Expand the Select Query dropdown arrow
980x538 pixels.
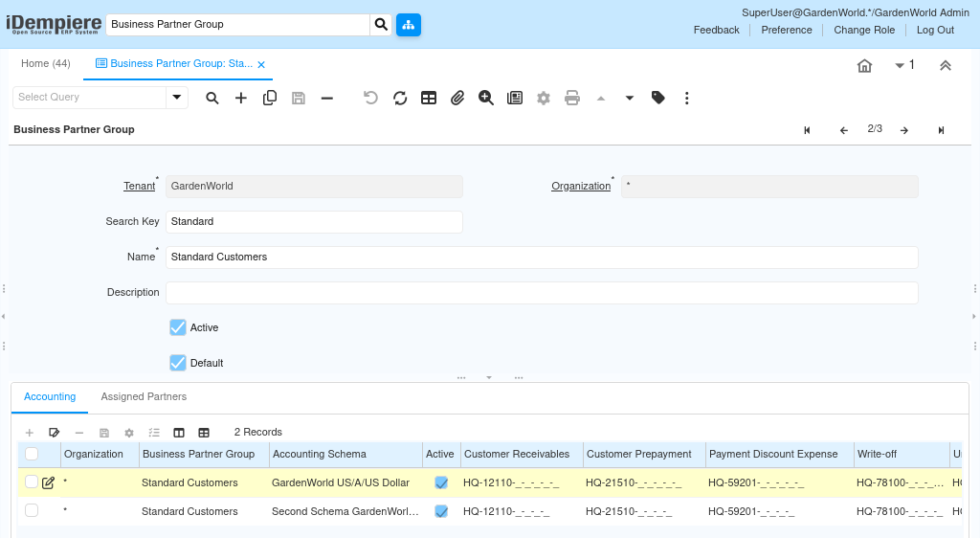coord(177,97)
